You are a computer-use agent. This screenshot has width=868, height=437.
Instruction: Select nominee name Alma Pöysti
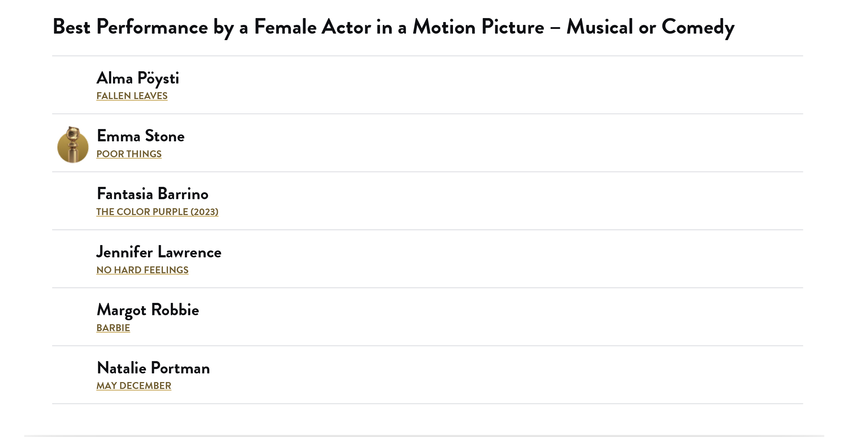click(138, 78)
